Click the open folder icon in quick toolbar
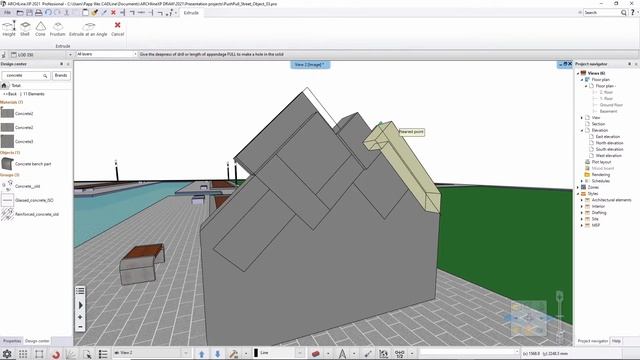 pos(20,13)
